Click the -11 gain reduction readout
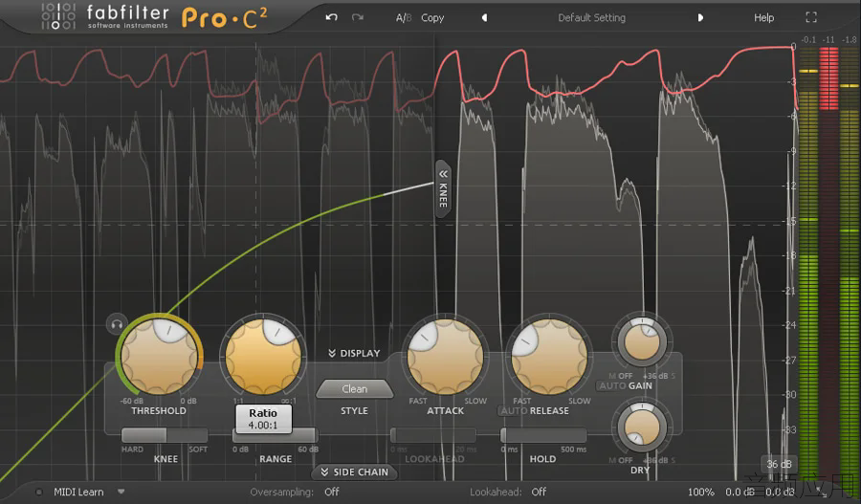The height and width of the screenshot is (504, 861). 828,39
